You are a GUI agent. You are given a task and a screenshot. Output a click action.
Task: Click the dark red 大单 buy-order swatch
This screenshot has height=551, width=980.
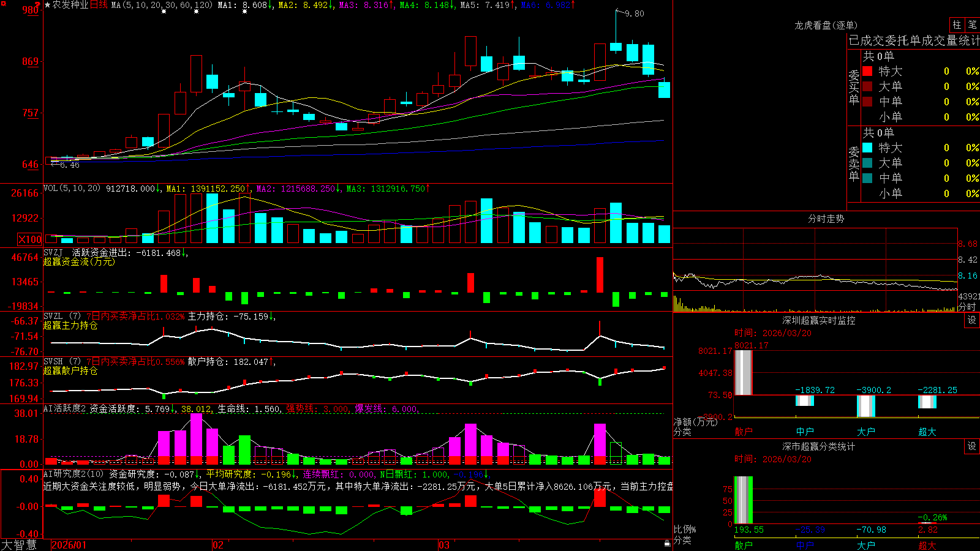tap(867, 86)
